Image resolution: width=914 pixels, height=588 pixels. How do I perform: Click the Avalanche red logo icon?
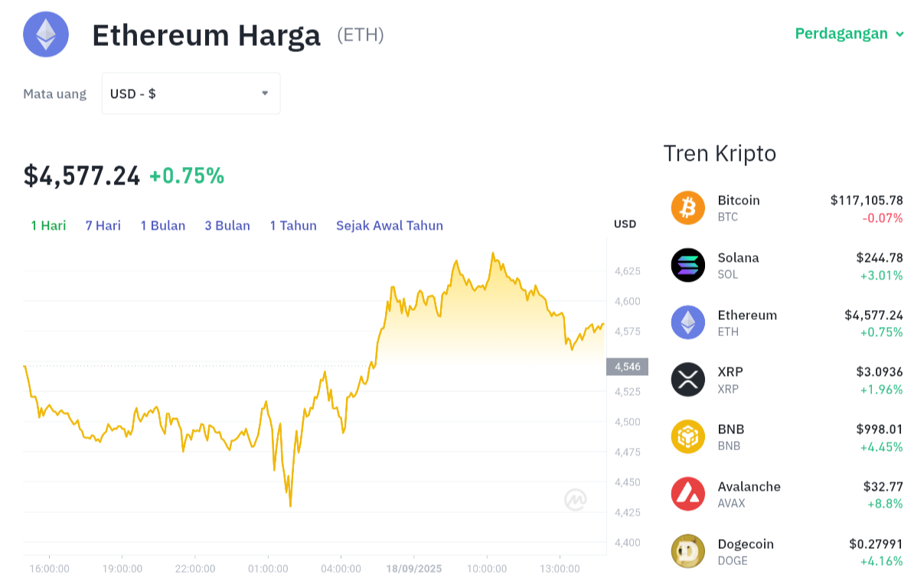tap(688, 494)
